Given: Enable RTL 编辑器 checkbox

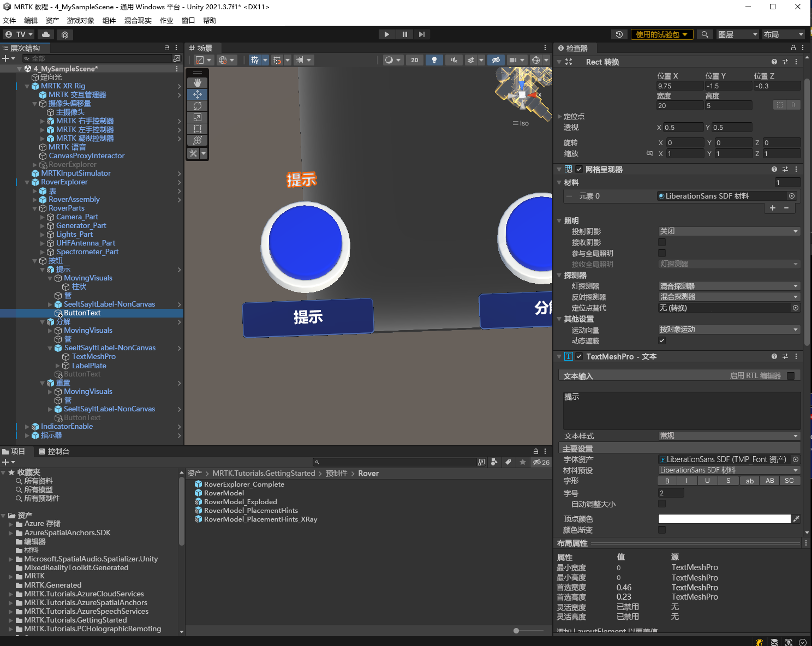Looking at the screenshot, I should click(x=791, y=375).
